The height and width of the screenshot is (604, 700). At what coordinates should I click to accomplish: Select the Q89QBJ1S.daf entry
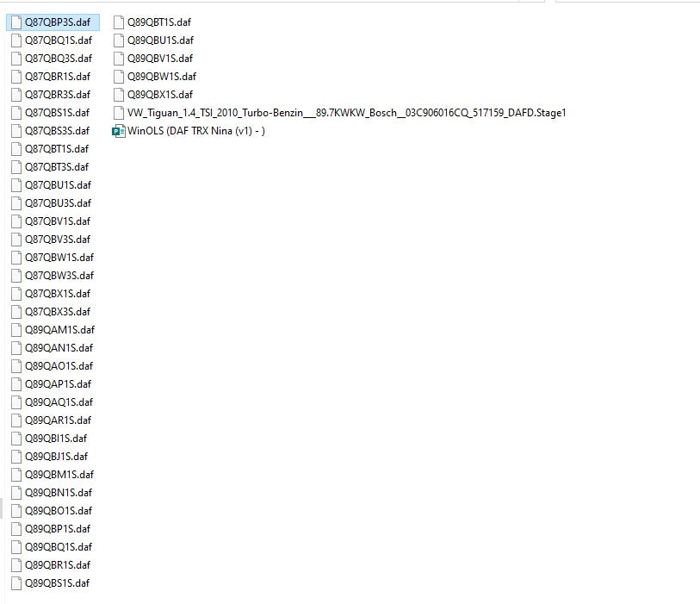pyautogui.click(x=56, y=457)
